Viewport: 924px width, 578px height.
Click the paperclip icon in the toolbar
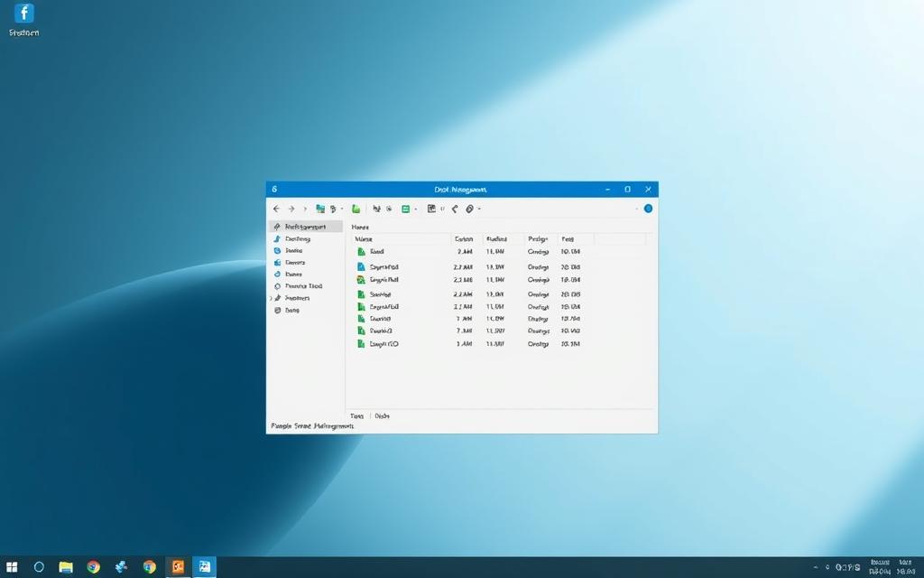tap(469, 209)
